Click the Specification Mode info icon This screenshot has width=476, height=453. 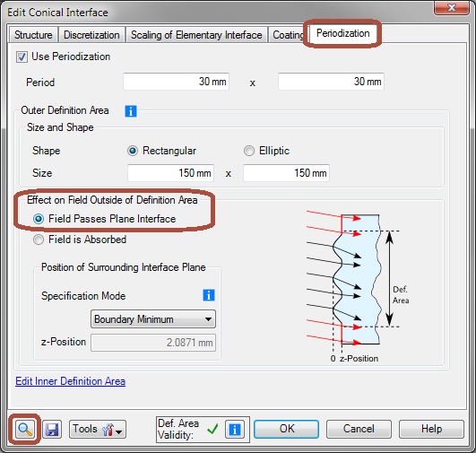click(x=209, y=295)
